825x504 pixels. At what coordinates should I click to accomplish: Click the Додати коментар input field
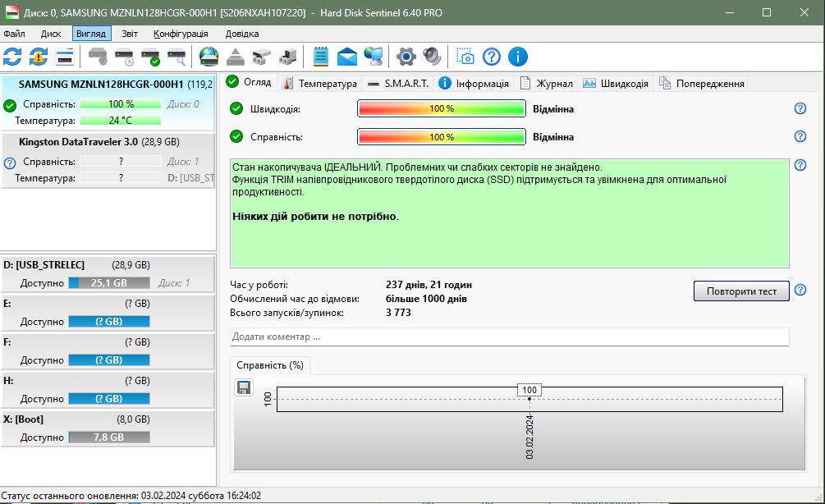509,337
